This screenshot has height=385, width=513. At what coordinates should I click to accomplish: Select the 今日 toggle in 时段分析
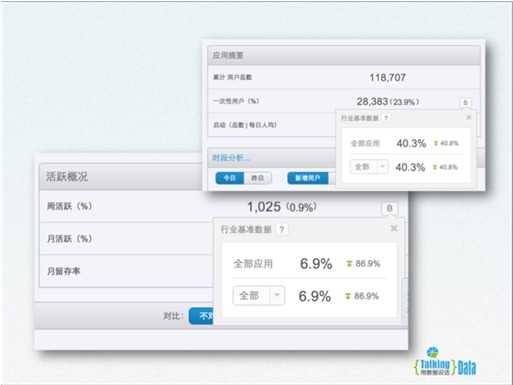(x=230, y=178)
